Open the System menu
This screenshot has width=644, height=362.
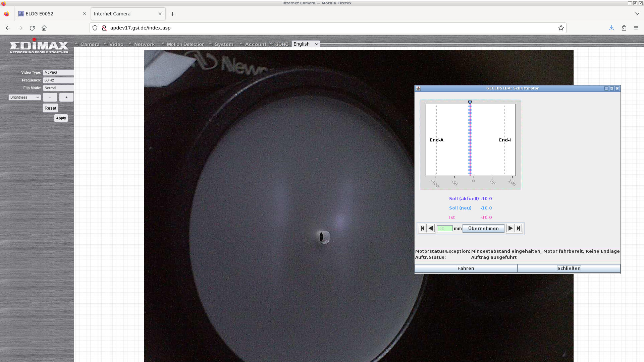[x=224, y=44]
